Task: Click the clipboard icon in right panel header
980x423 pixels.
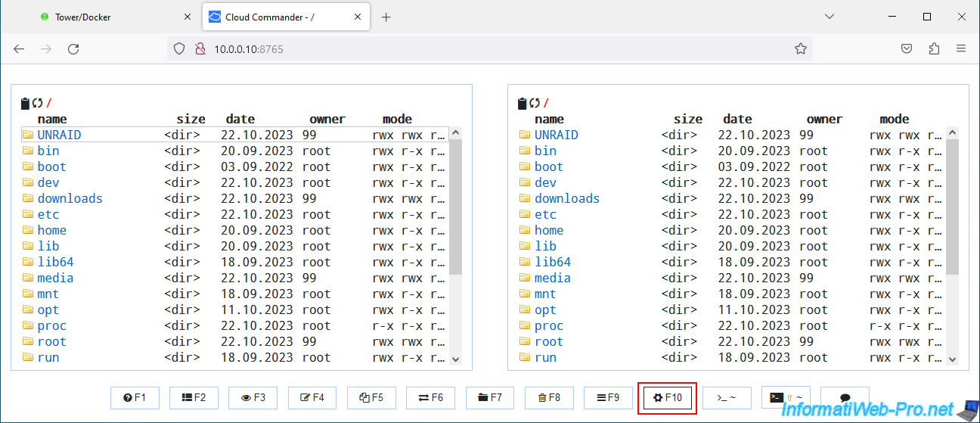Action: (522, 104)
